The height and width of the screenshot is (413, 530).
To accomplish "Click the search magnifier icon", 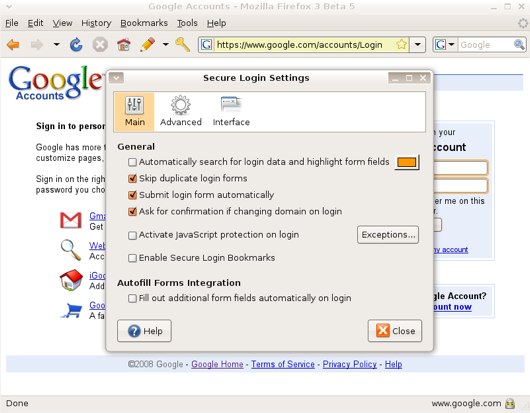I will 519,45.
